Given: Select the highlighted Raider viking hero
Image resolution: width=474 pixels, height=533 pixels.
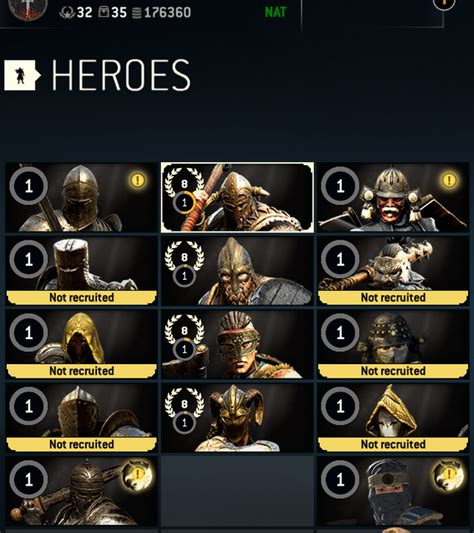Looking at the screenshot, I should click(237, 197).
